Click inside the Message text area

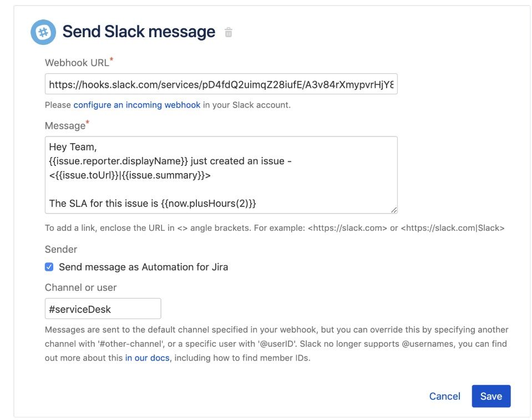221,175
